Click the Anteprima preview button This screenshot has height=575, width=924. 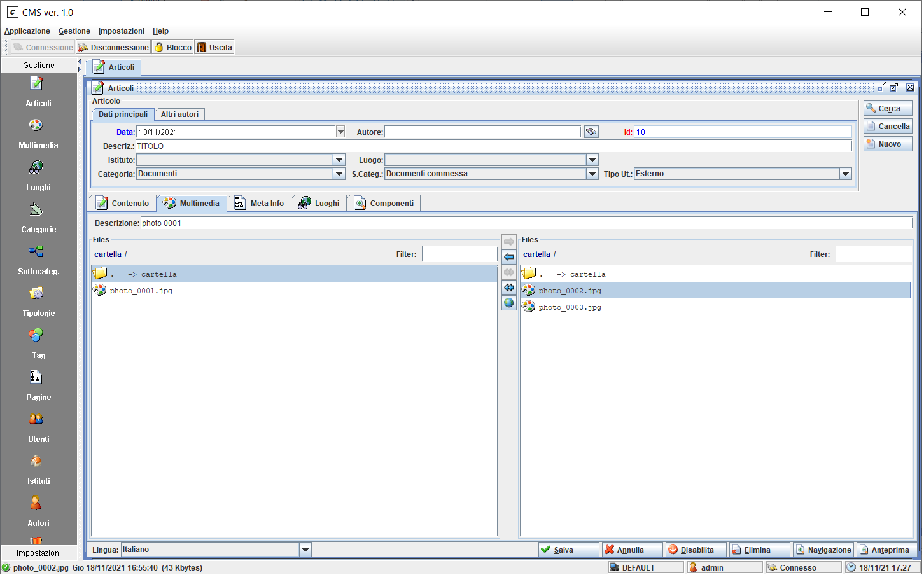(x=887, y=550)
